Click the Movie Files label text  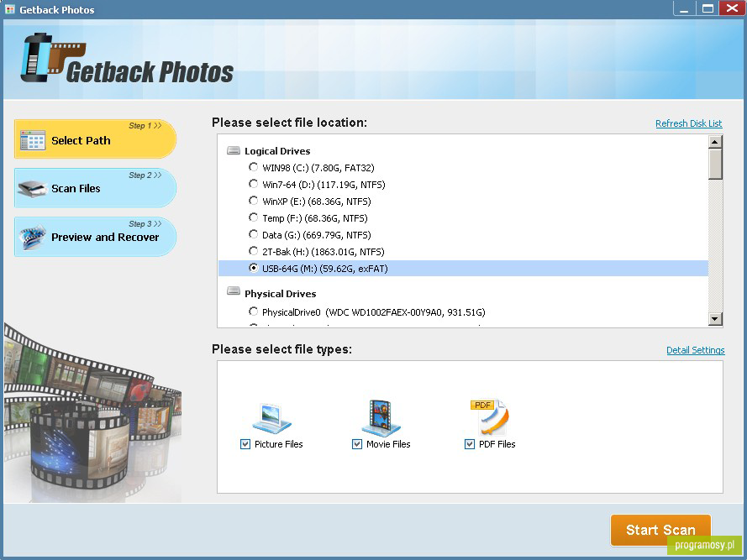click(388, 444)
